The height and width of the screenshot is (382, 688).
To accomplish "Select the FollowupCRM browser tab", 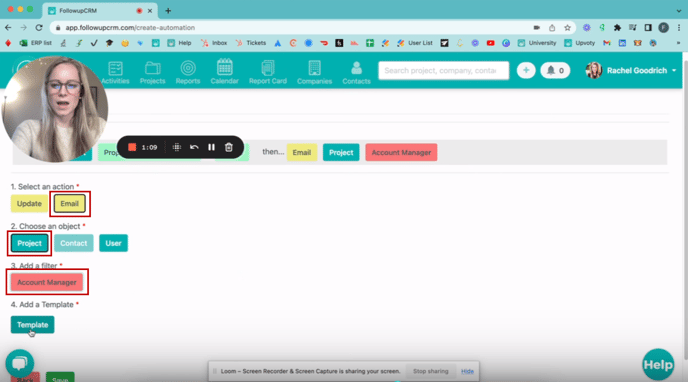I will click(100, 11).
